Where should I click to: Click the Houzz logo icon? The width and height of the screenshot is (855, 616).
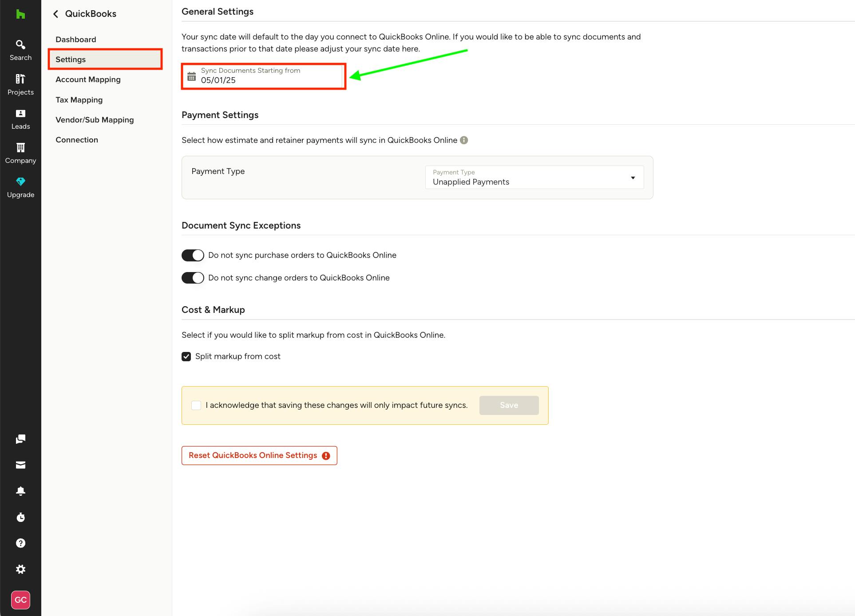[x=20, y=14]
